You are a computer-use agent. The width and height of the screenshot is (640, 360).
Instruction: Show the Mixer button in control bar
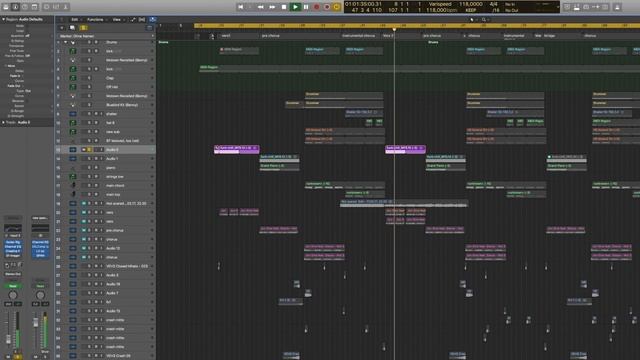pos(56,7)
